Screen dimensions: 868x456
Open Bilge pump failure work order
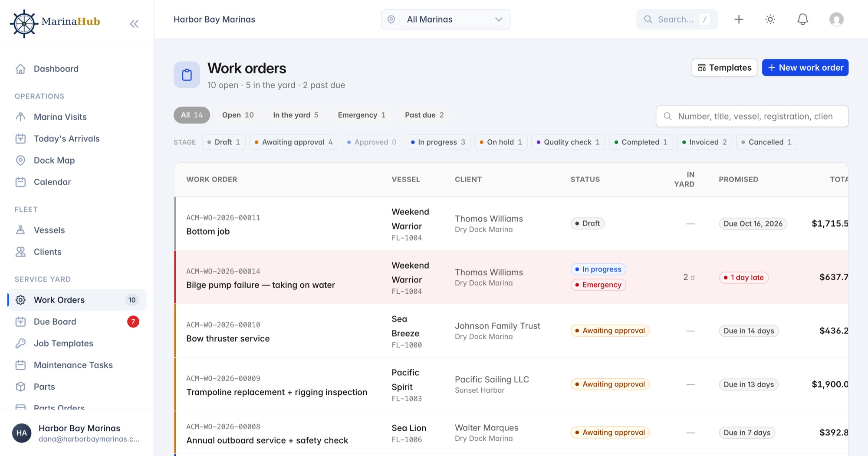point(511,277)
